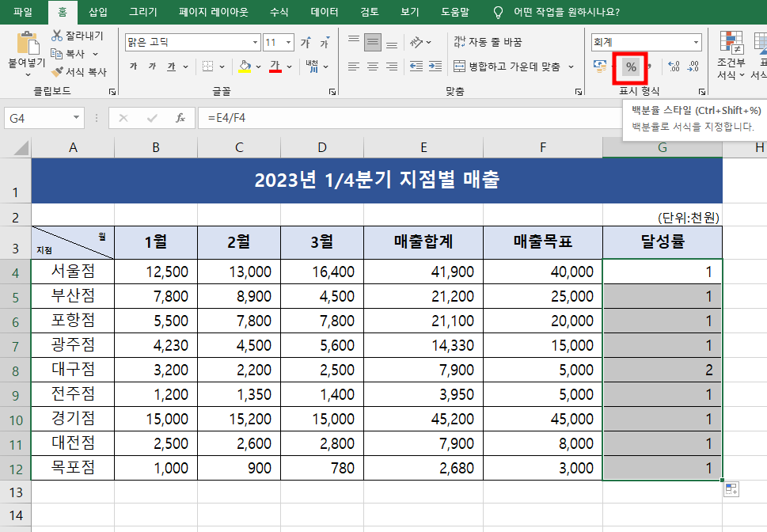Apply percent style (%) format
Viewport: 767px width, 532px height.
(631, 67)
